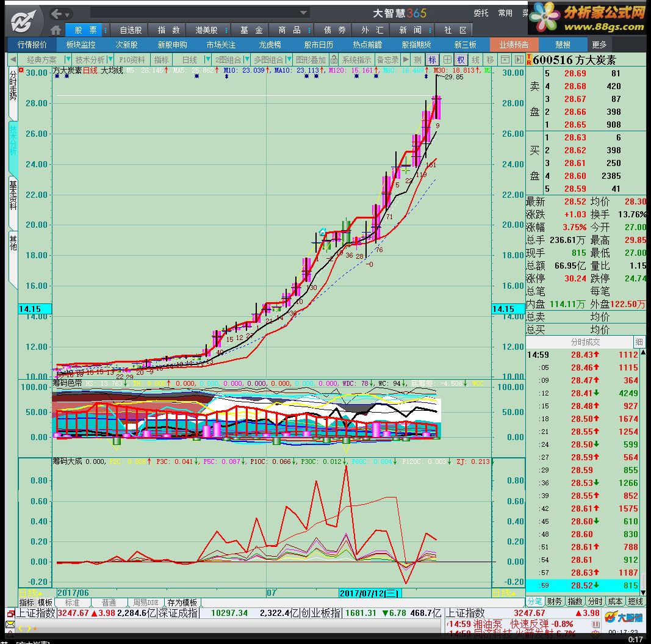Viewport: 651px width, 644px height.
Task: Select the 移 move chart tool
Action: pos(490,60)
